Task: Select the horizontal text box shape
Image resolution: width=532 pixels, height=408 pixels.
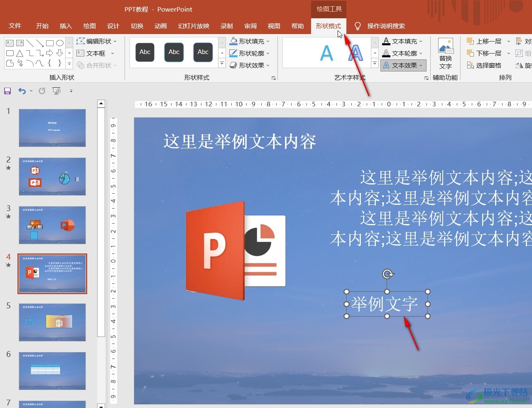Action: pos(10,43)
